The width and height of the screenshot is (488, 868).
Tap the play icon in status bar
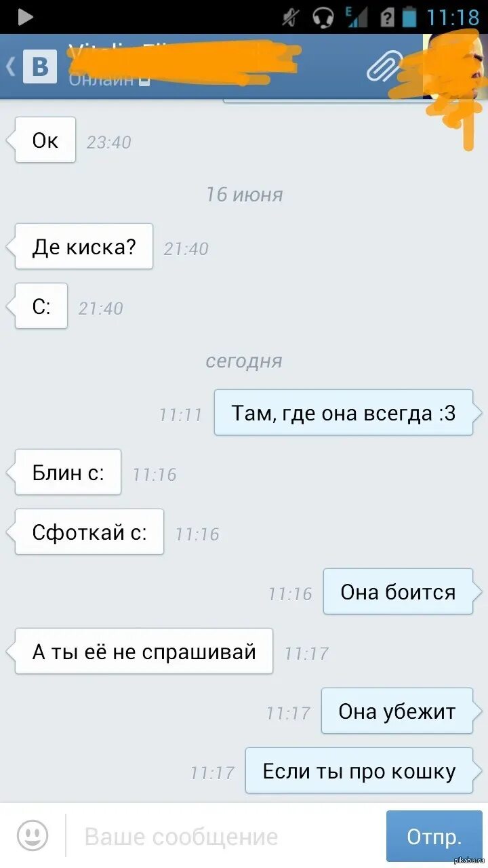25,17
